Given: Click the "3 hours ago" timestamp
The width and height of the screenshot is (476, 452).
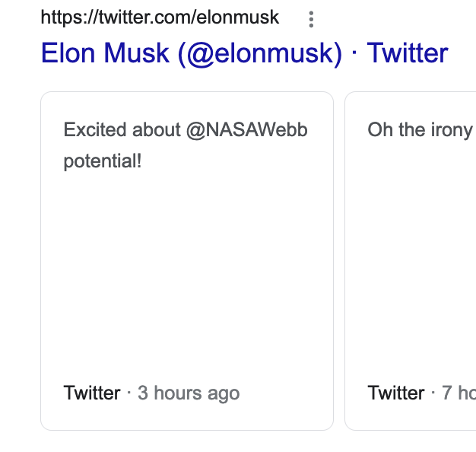Looking at the screenshot, I should click(189, 393).
